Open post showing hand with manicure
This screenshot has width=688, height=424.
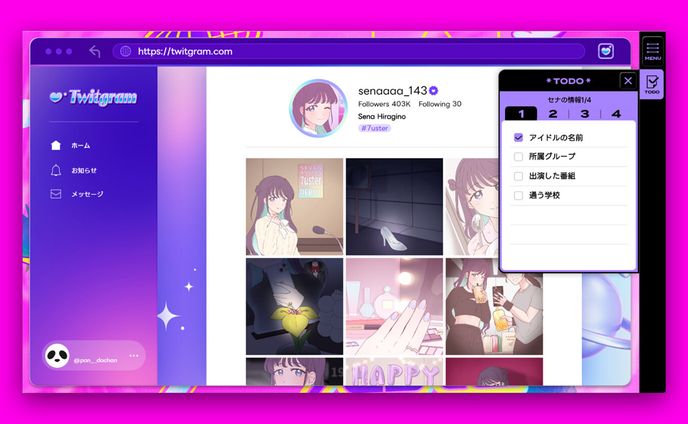(x=394, y=306)
